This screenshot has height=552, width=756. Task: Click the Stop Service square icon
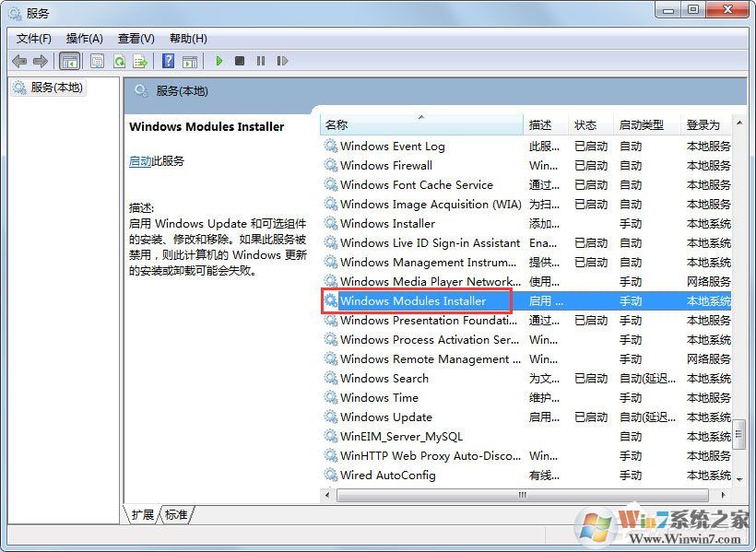240,61
